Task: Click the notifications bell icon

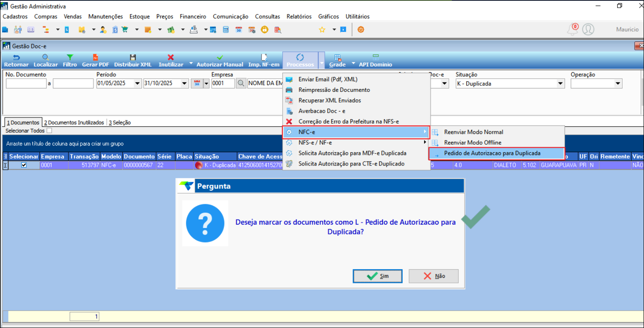Action: pos(573,29)
